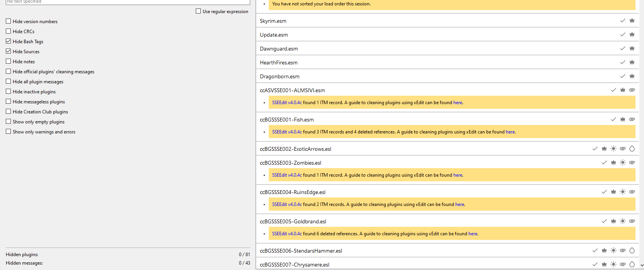Click the sun light-plugin icon for ccBGSSSE002-ExoticArrows.esl
The width and height of the screenshot is (644, 270).
[613, 149]
